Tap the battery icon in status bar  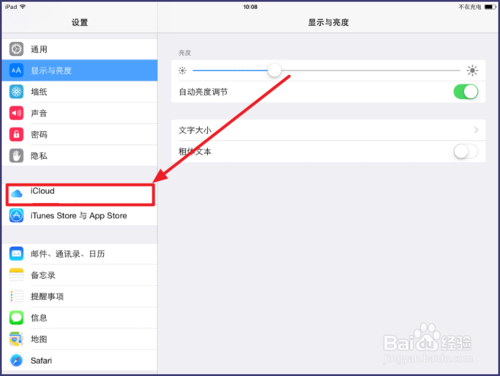click(x=490, y=7)
